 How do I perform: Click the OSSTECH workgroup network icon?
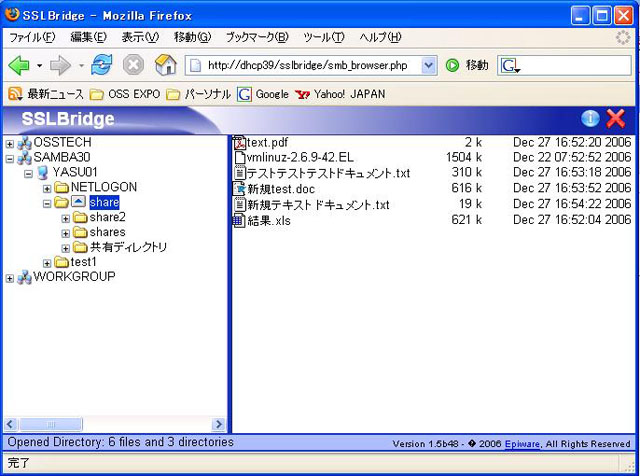(x=24, y=143)
